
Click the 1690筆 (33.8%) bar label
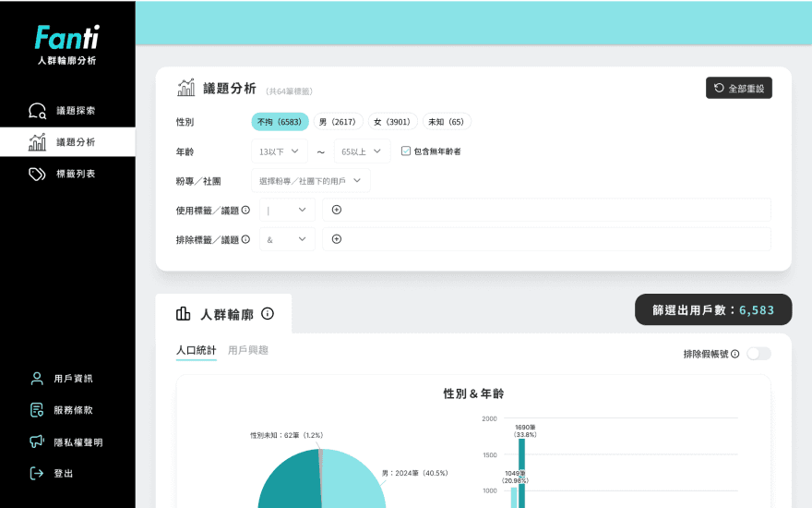click(525, 430)
